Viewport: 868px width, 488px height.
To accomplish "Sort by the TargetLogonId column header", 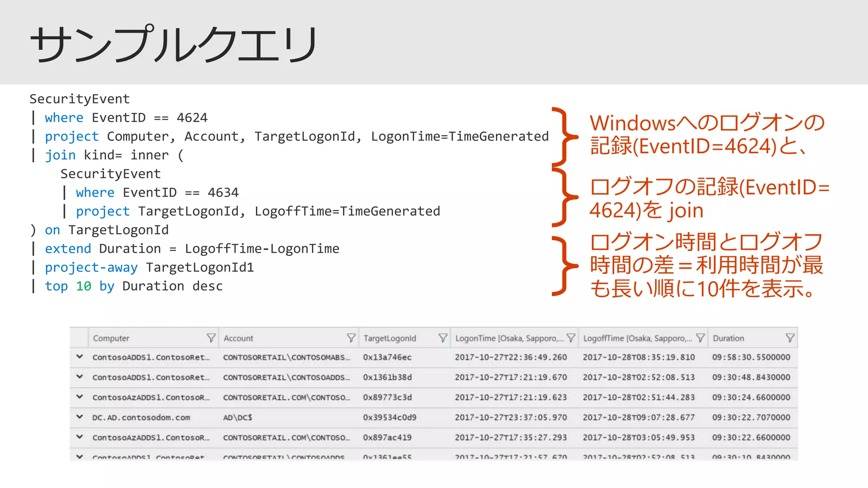I will click(390, 338).
